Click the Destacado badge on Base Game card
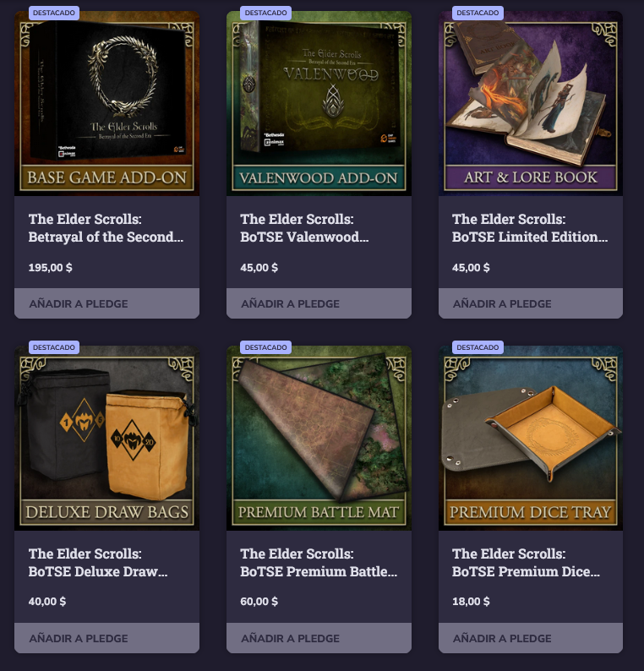 pyautogui.click(x=54, y=13)
